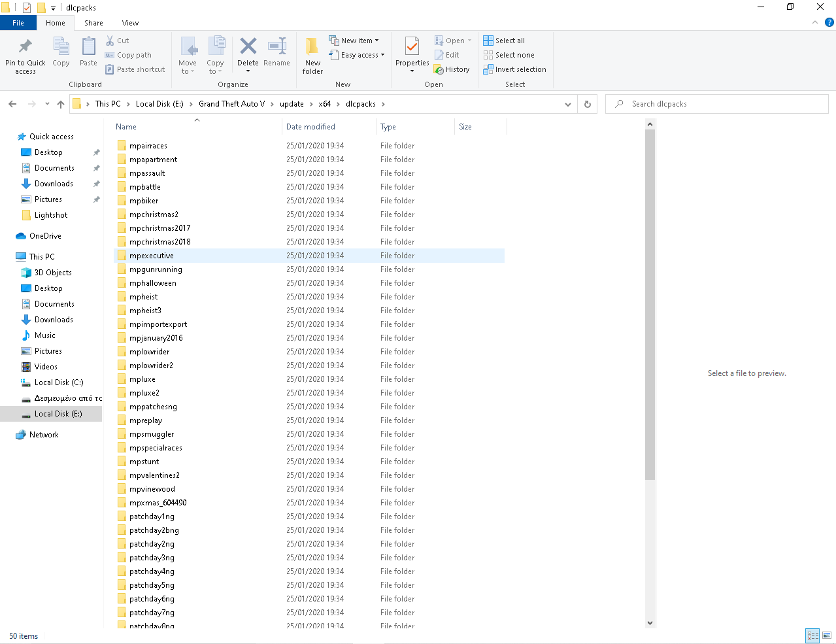Click the Cut scissors icon
Screen dimensions: 836x644
tap(110, 41)
